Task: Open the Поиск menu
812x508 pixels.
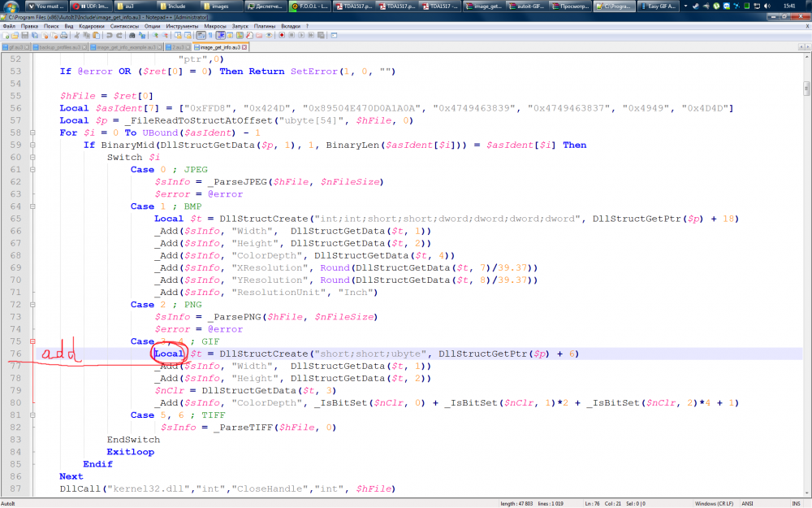Action: pos(51,26)
